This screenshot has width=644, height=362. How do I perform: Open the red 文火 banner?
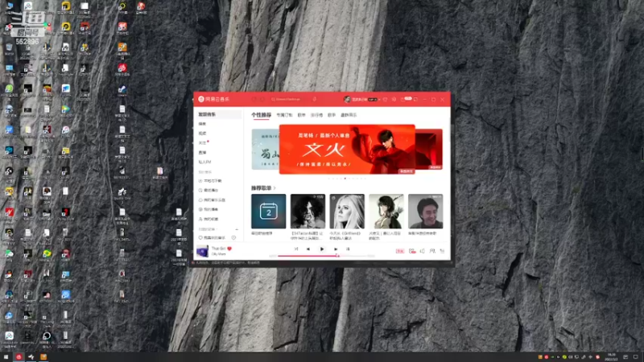point(347,150)
